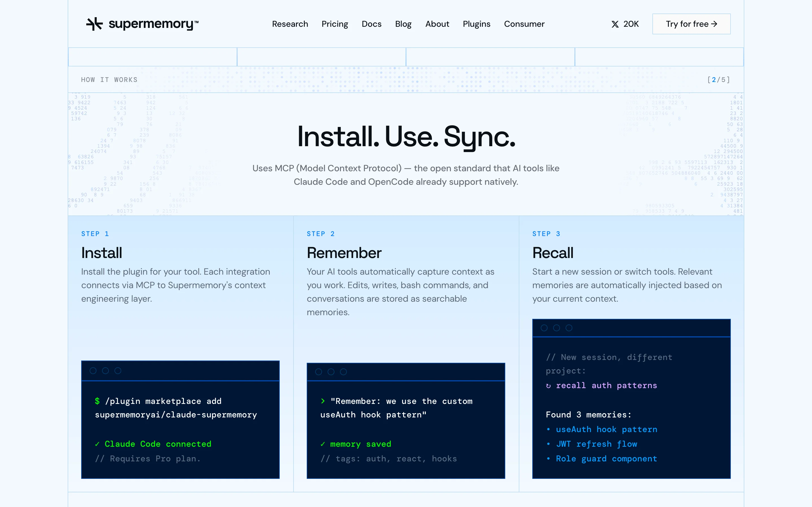Select the Consumer nav link
Screen dimensions: 812x507
524,24
